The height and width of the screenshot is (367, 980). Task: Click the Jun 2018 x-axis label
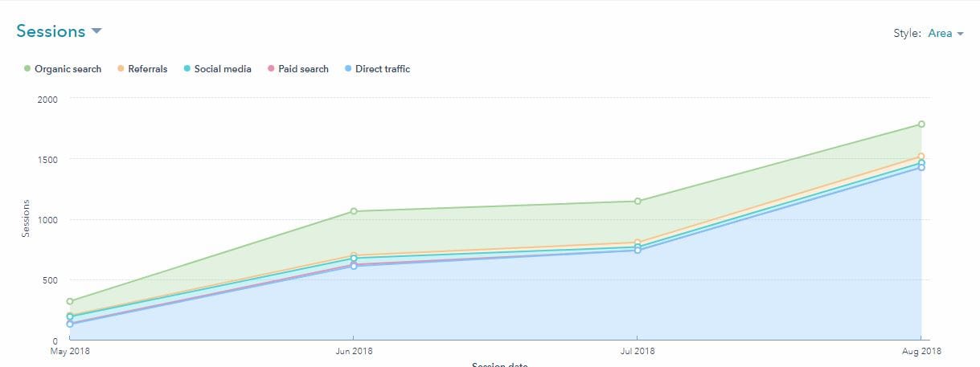(354, 351)
